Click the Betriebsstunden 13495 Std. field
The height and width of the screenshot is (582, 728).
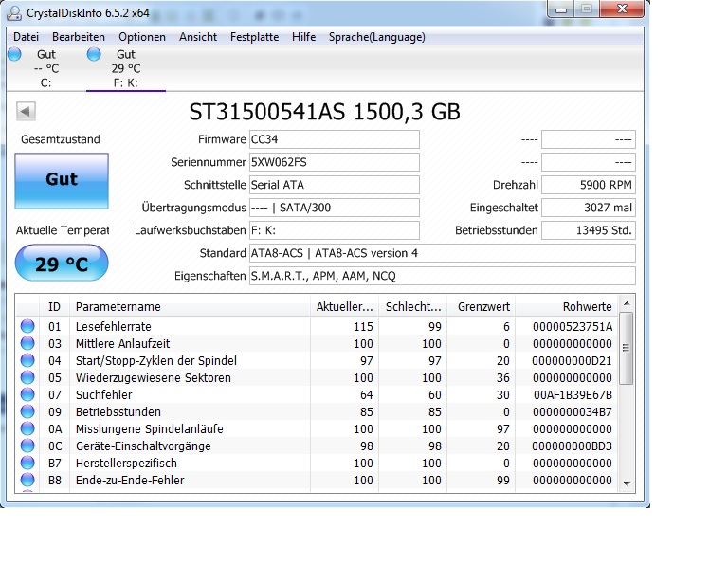tap(589, 230)
